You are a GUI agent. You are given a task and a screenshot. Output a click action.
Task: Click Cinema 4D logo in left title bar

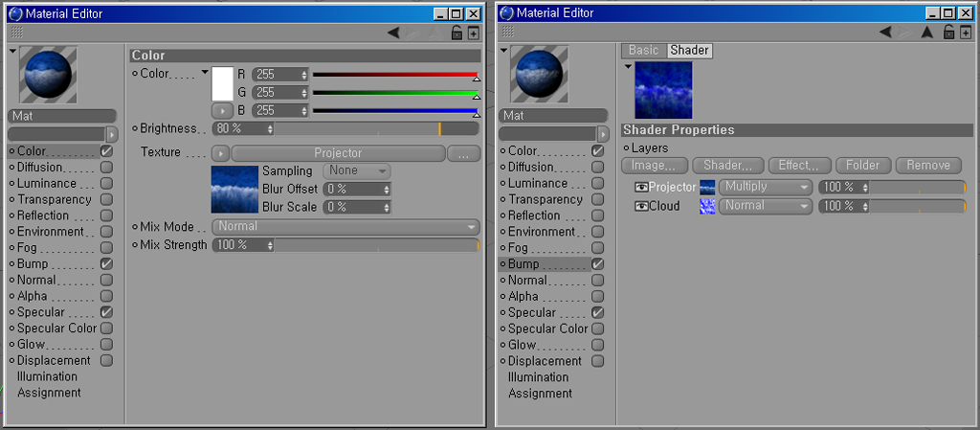tap(16, 13)
